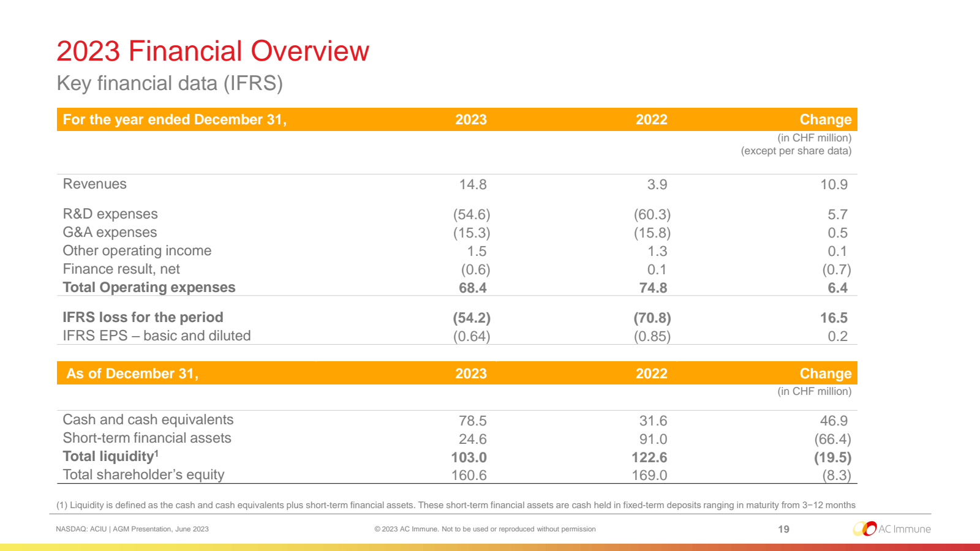Click Cash equivalents 2022 value 31.6
This screenshot has width=980, height=551.
653,421
